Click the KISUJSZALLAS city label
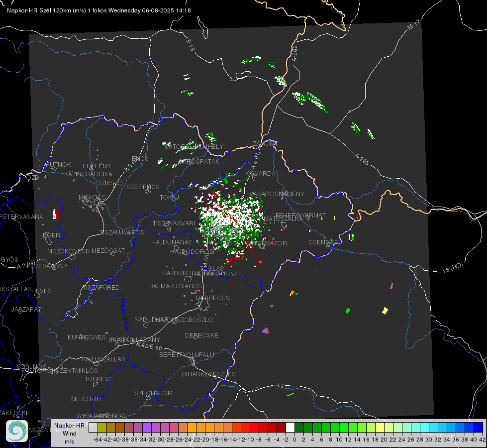 [103, 359]
